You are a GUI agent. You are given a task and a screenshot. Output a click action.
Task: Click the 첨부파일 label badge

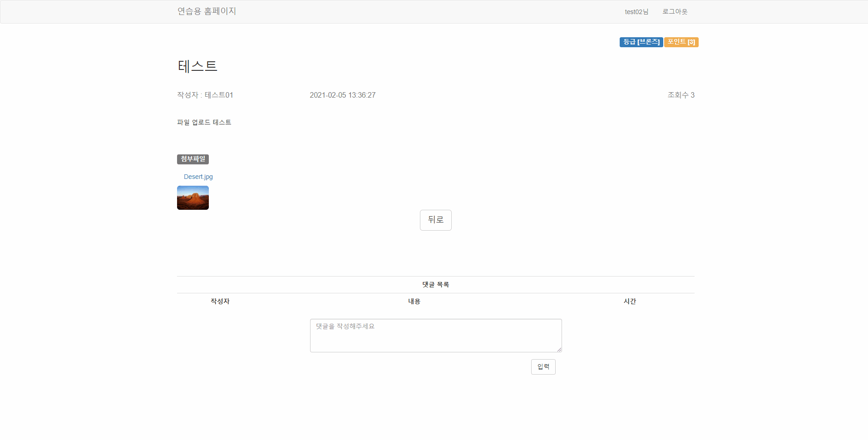[x=193, y=159]
